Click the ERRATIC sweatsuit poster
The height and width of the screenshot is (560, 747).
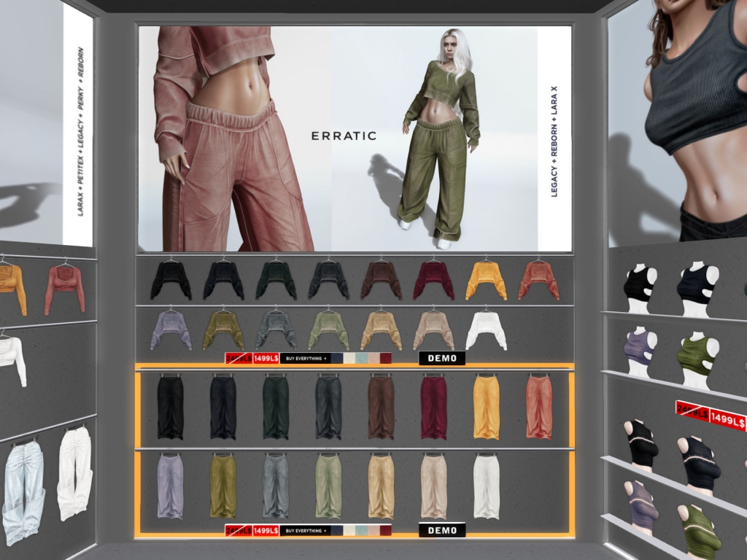[355, 139]
